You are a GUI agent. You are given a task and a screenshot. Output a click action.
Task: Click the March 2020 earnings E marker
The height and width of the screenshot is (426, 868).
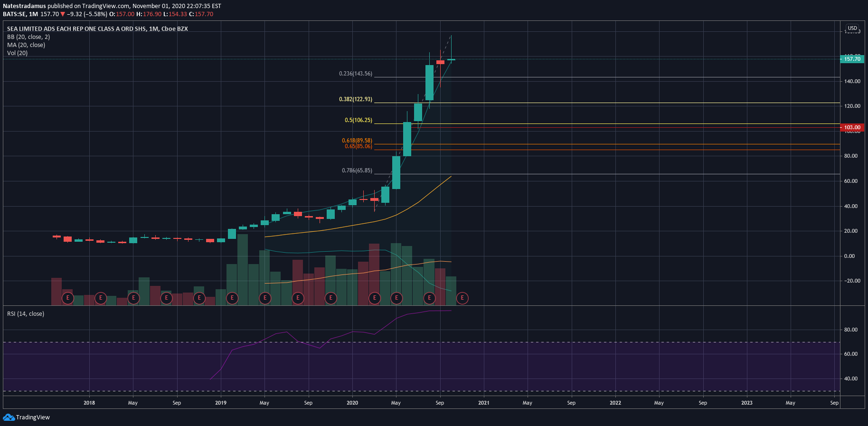coord(375,298)
